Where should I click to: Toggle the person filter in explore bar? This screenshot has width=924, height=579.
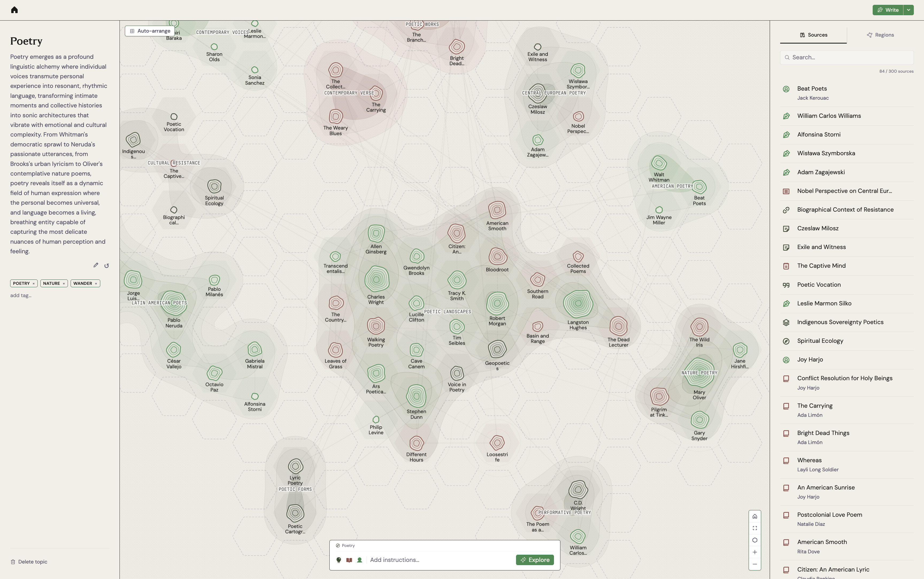coord(359,560)
